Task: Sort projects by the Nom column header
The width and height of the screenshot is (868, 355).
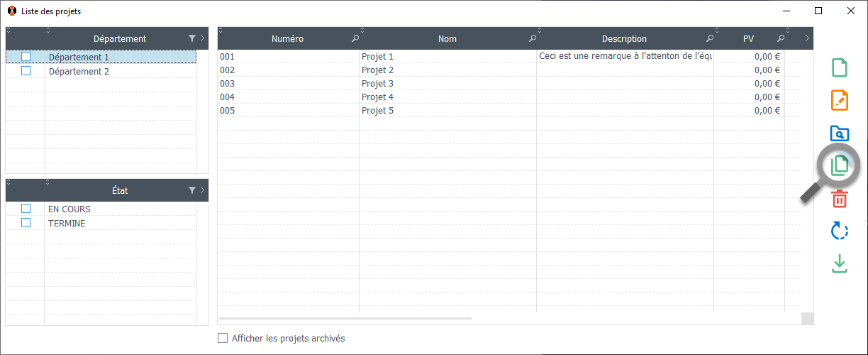Action: pos(447,39)
